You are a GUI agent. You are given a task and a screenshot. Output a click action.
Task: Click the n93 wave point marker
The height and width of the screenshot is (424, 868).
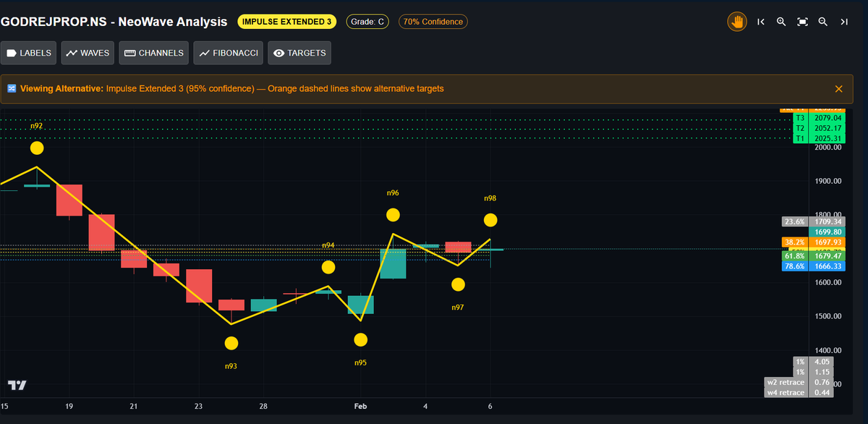pyautogui.click(x=231, y=343)
